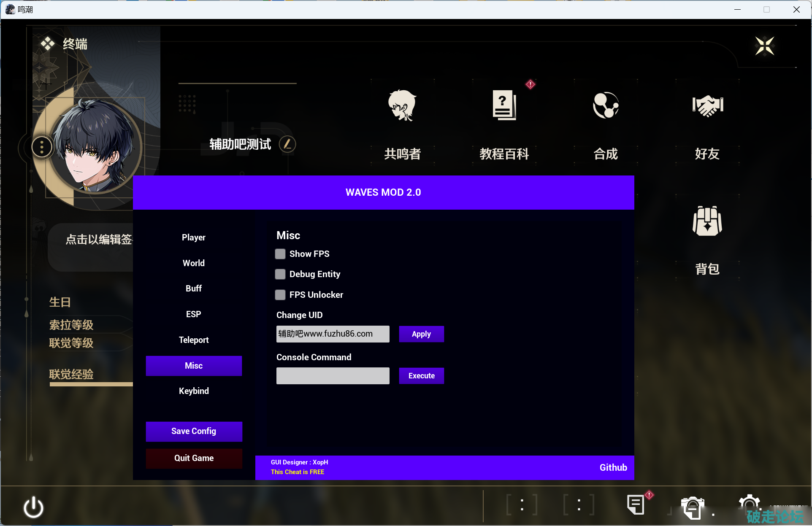Screen dimensions: 812x526
Task: Enable the FPS Unlocker checkbox
Action: pos(280,295)
